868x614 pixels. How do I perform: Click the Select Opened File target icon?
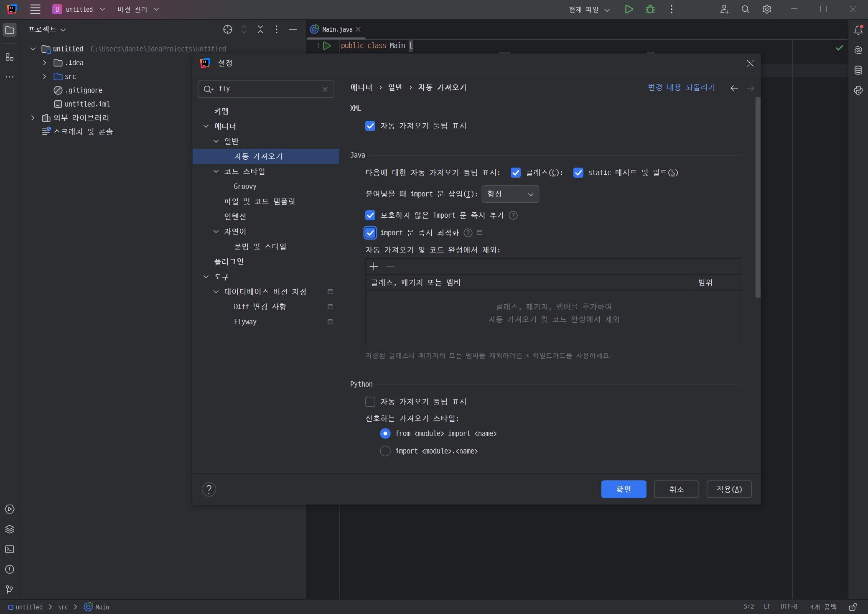228,29
